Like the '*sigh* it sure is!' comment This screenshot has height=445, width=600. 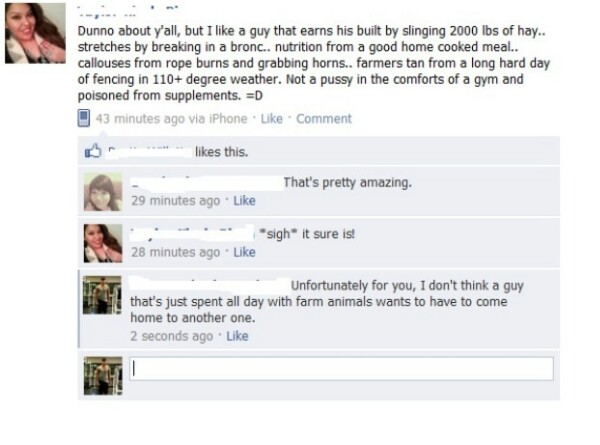[x=245, y=252]
